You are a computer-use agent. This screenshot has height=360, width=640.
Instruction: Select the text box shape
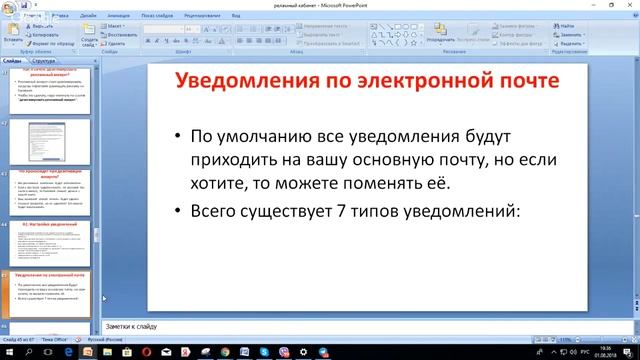tap(373, 27)
